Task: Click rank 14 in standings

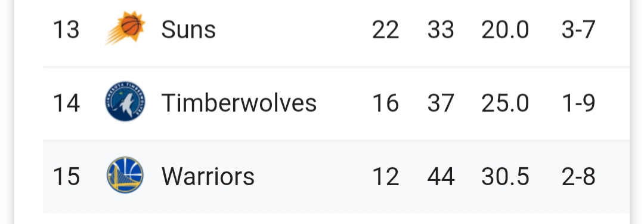Action: [66, 103]
